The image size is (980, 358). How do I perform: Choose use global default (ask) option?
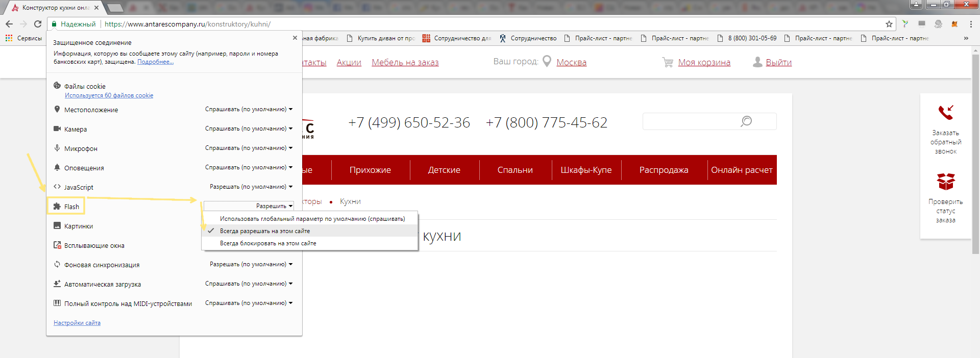point(312,219)
